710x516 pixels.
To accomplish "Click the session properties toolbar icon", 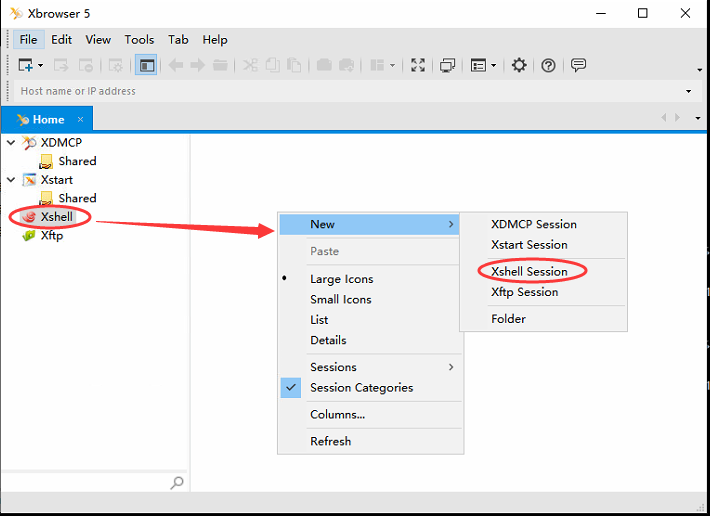I will tap(115, 65).
